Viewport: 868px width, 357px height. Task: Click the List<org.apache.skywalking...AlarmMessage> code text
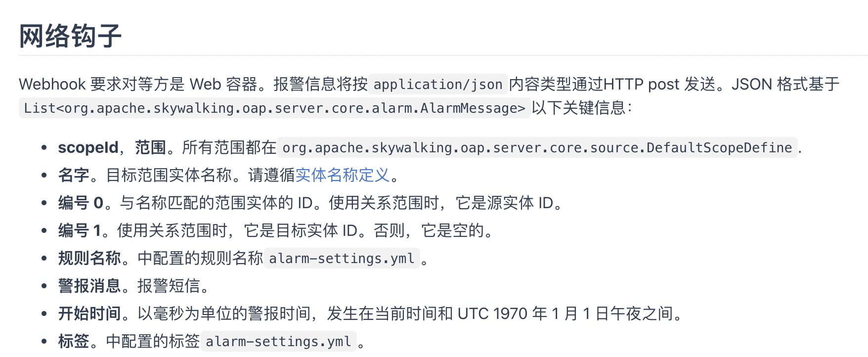pos(275,108)
